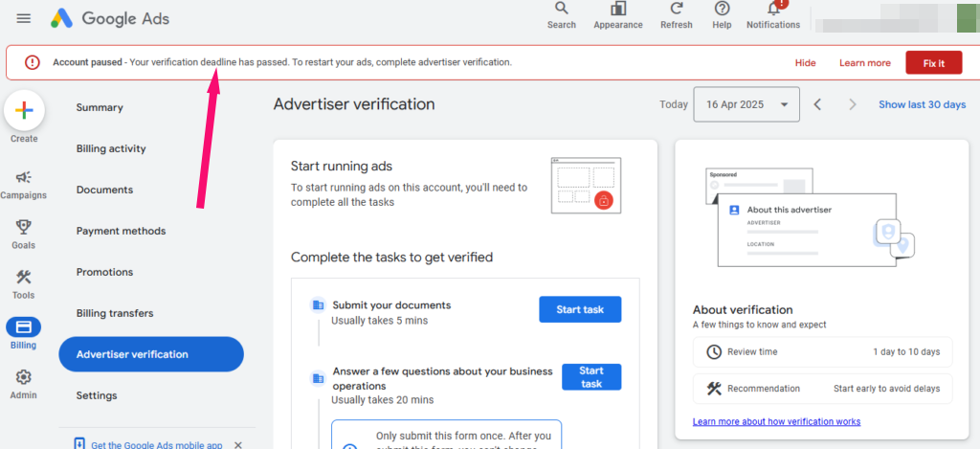Screen dimensions: 980x449
Task: Open Summary billing page
Action: 100,107
